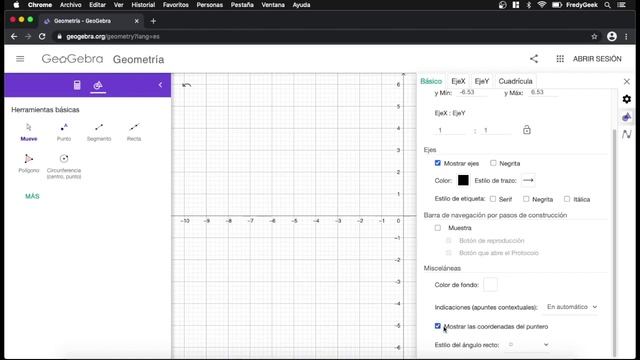Open the Archivo menu
The height and width of the screenshot is (360, 640).
[x=70, y=5]
